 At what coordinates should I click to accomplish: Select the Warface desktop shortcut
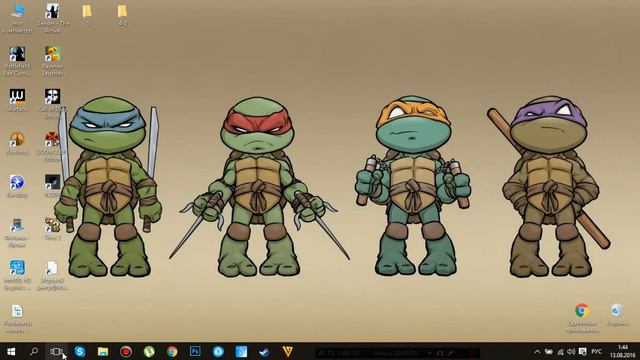click(17, 100)
